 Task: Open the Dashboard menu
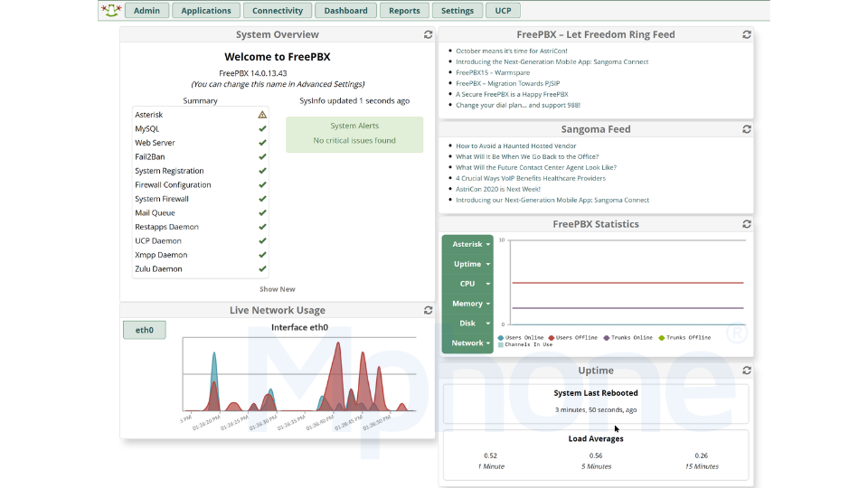click(346, 11)
